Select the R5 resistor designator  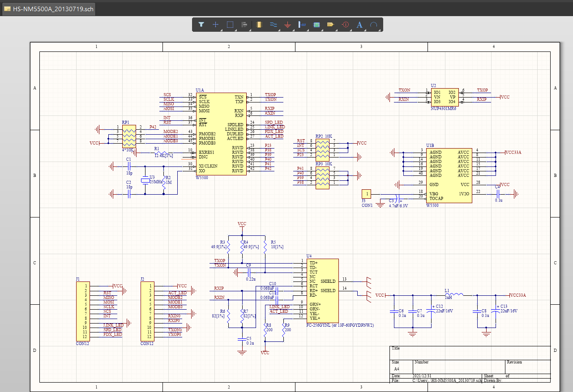(273, 242)
